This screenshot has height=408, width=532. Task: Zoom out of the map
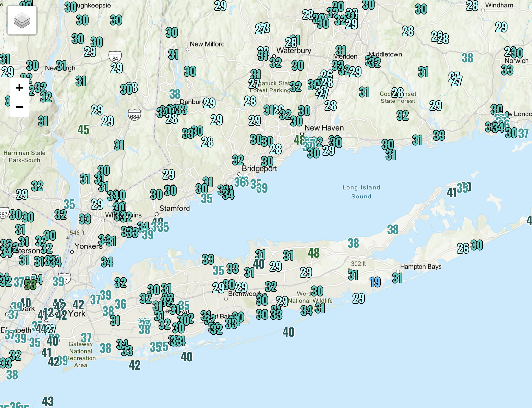(x=19, y=107)
